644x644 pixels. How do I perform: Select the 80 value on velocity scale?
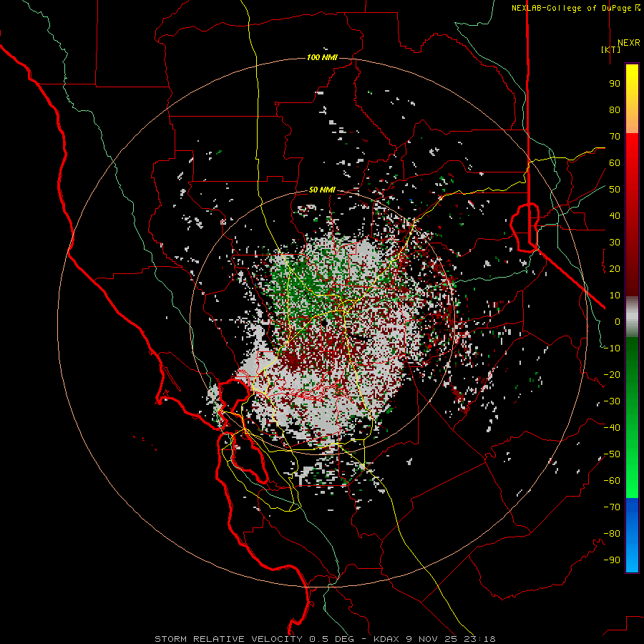(x=615, y=110)
